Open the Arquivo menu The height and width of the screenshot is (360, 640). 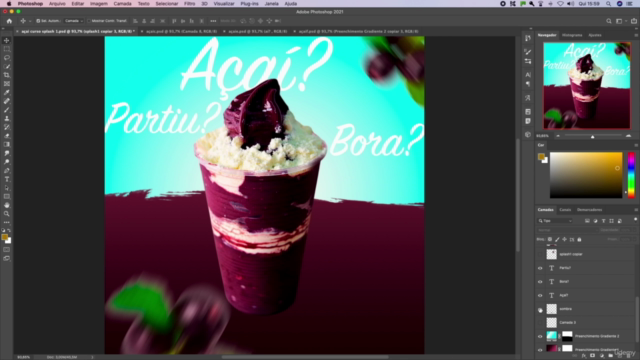(x=57, y=4)
